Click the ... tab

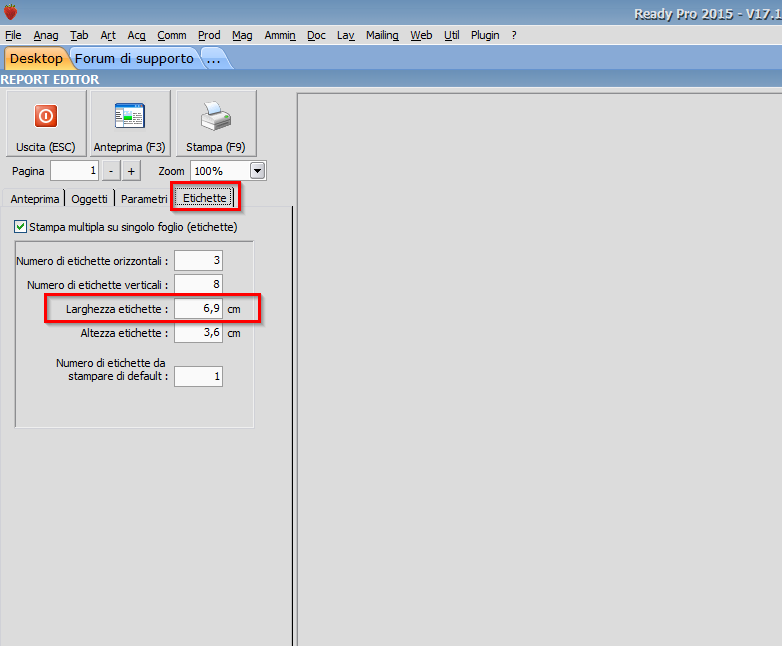(x=214, y=58)
